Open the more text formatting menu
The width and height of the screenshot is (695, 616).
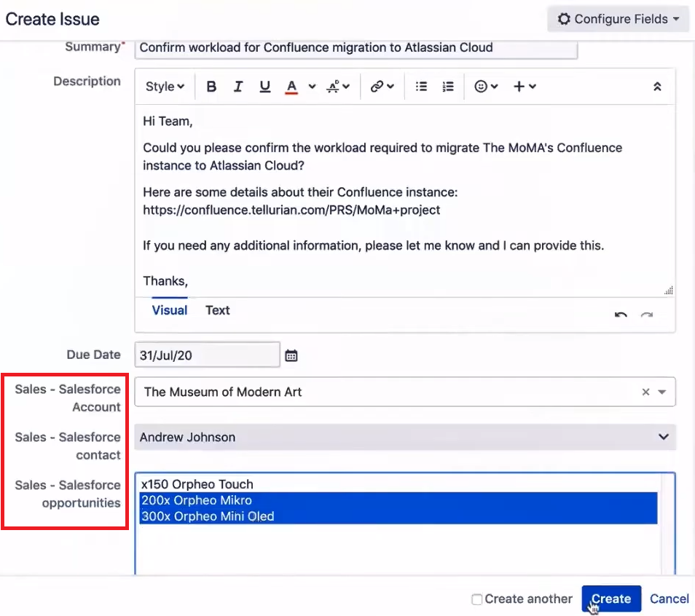(x=338, y=87)
